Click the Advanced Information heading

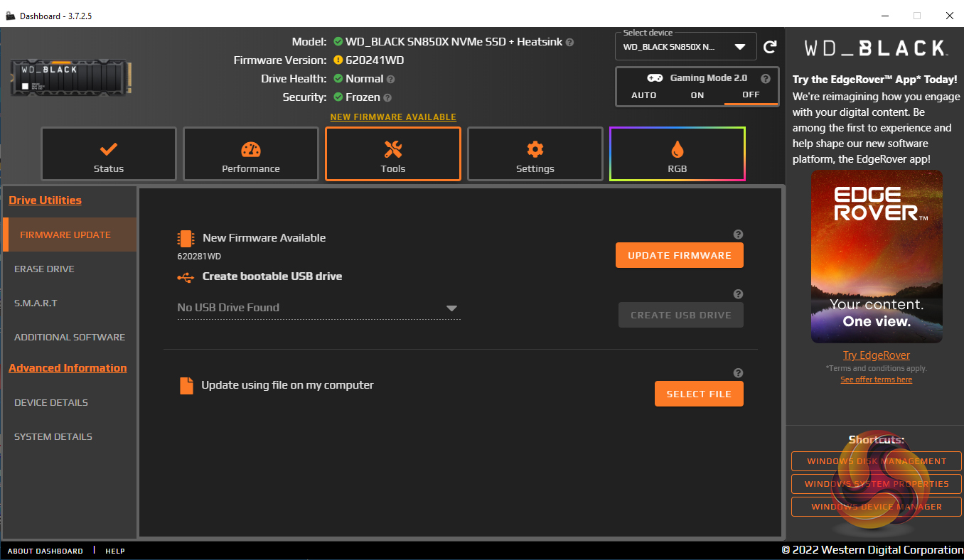tap(68, 368)
